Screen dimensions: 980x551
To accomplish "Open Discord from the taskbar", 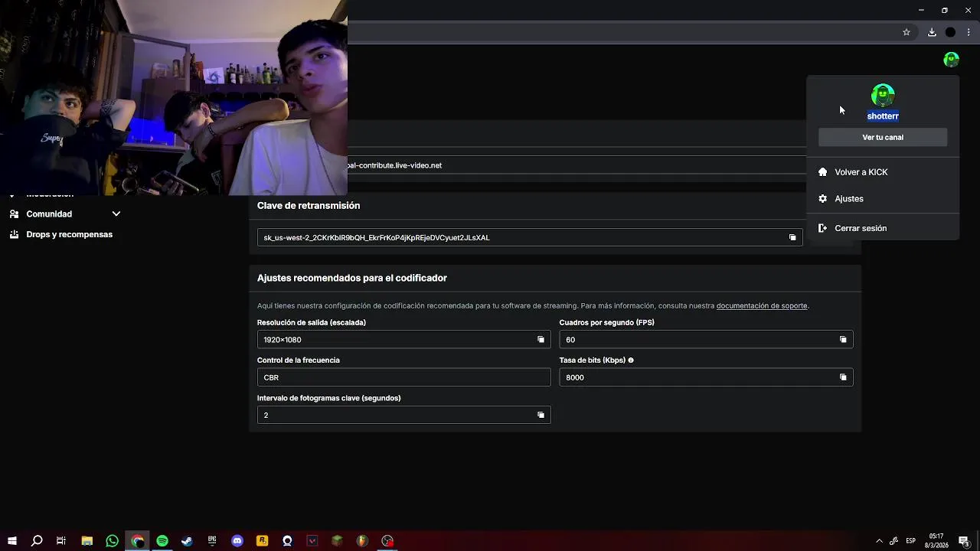I will pos(237,541).
